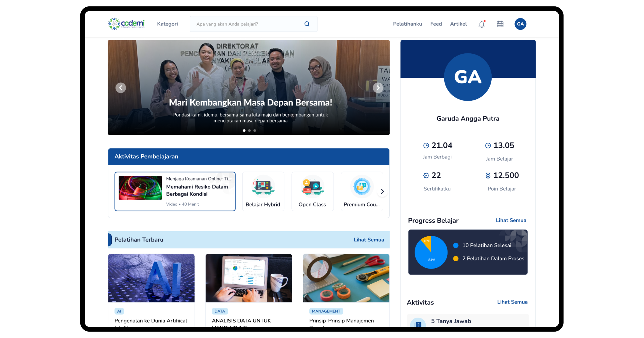
Task: Open the Feed navigation item
Action: click(436, 24)
